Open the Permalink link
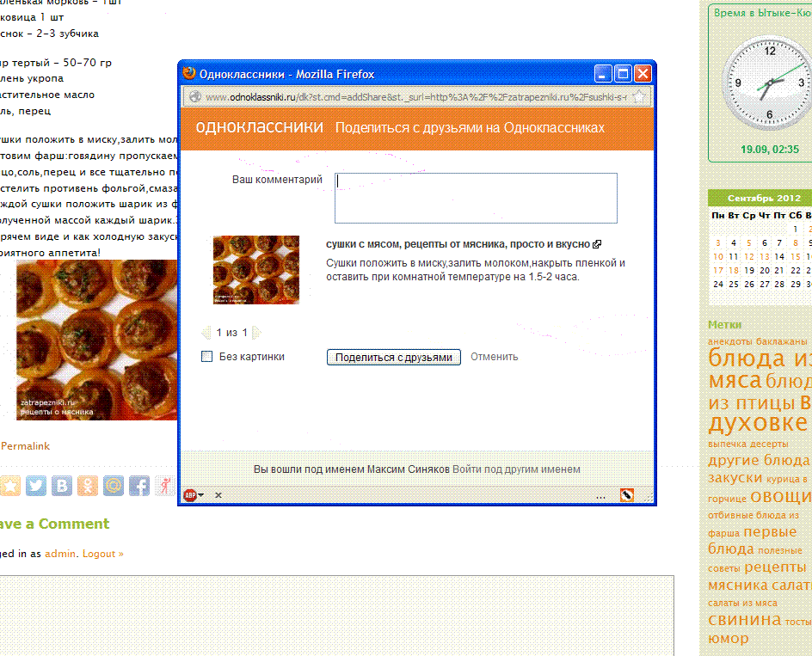Viewport: 812px width, 656px height. pyautogui.click(x=26, y=446)
